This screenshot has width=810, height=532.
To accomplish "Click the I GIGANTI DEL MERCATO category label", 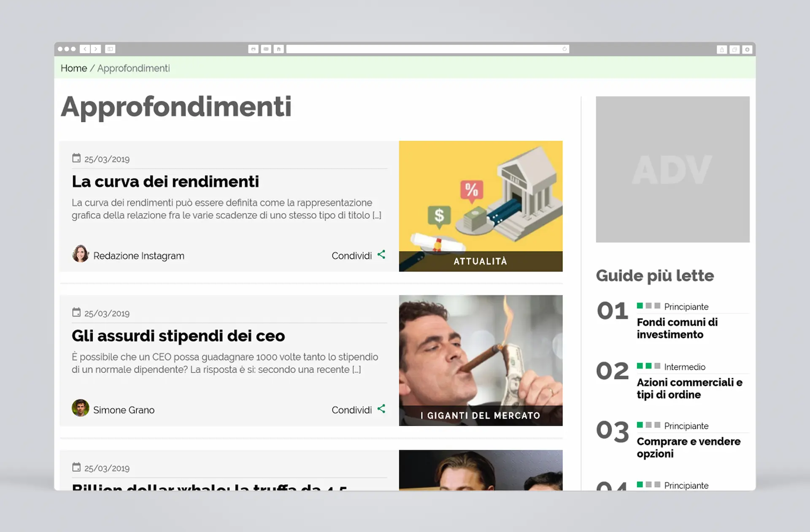I will pyautogui.click(x=480, y=416).
